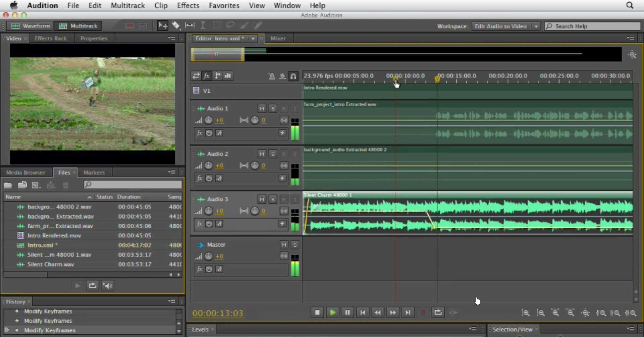Screen dimensions: 644x337
Task: Mute the Audio 2 track
Action: pyautogui.click(x=262, y=154)
